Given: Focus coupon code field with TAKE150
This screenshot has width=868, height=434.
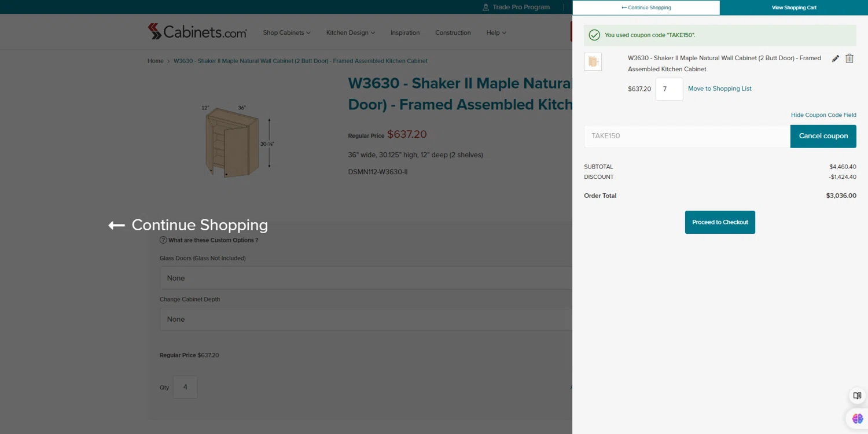Looking at the screenshot, I should pos(687,136).
